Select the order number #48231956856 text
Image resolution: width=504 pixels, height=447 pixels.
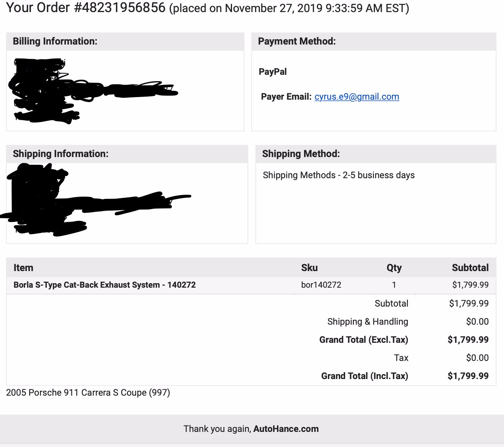point(120,8)
